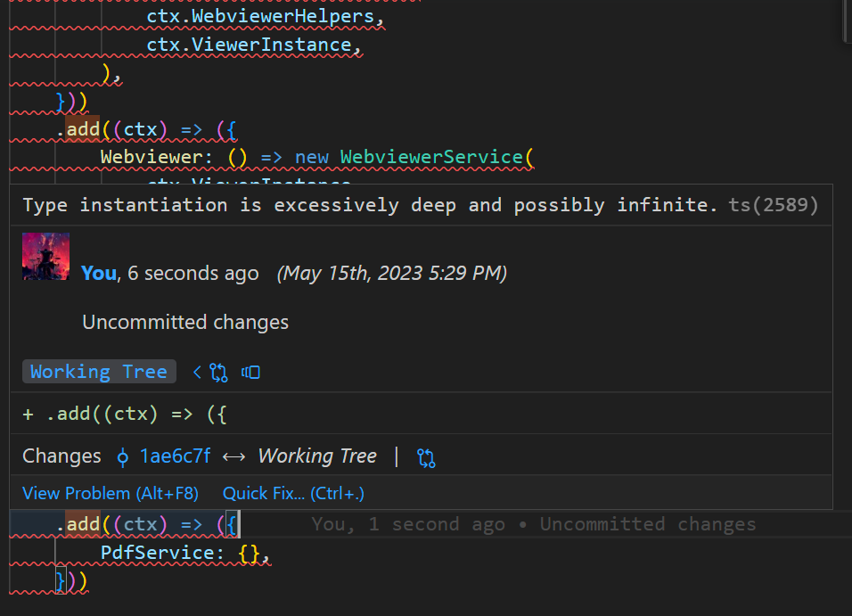This screenshot has height=616, width=852.
Task: Open commit hash 1ae6c7f
Action: (175, 456)
